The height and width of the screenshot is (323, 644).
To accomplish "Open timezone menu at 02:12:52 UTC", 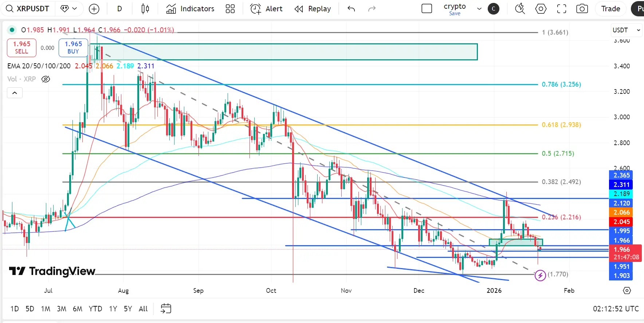I will click(616, 309).
